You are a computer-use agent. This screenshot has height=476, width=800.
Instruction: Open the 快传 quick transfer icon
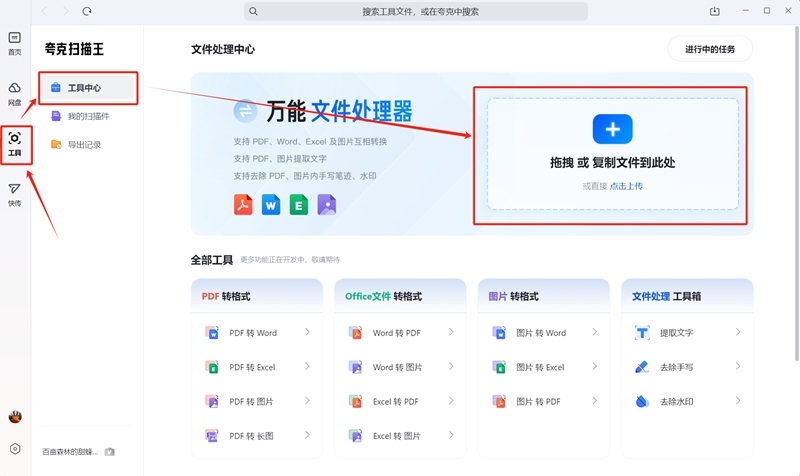(x=15, y=195)
